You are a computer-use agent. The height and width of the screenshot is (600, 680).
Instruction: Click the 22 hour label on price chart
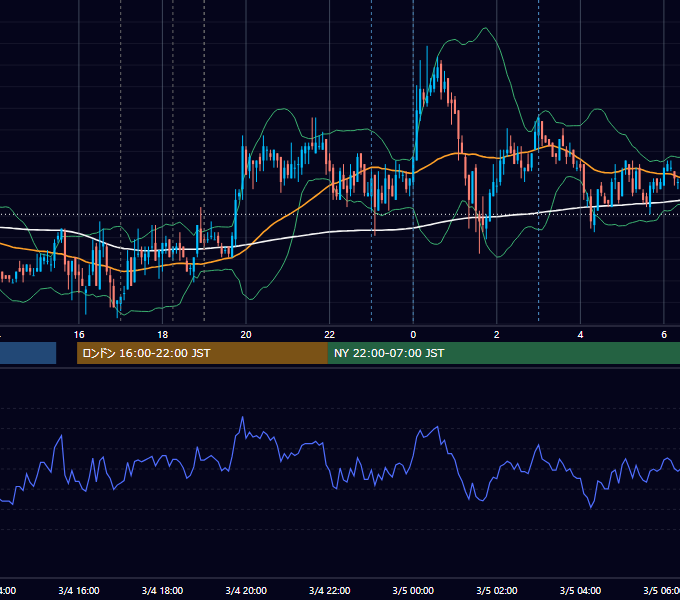tap(330, 335)
